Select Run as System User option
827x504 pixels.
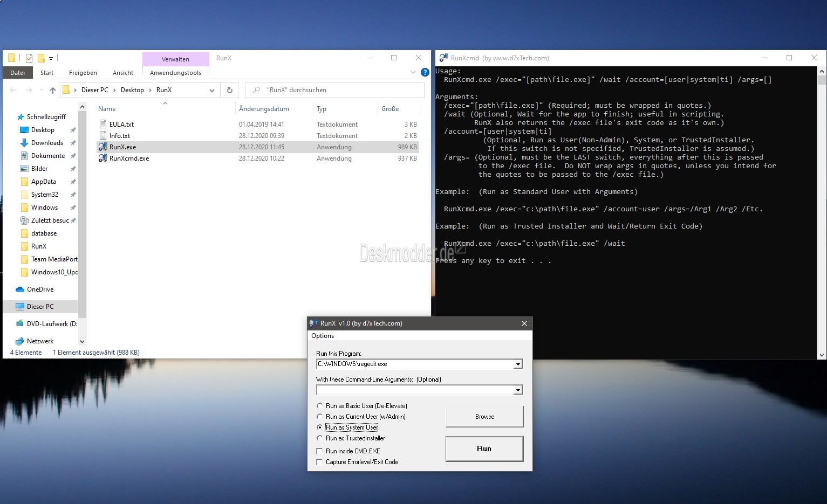(319, 427)
